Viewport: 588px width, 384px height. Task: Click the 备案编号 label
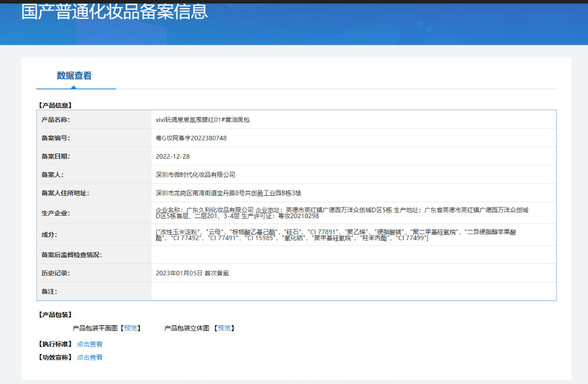tap(55, 138)
